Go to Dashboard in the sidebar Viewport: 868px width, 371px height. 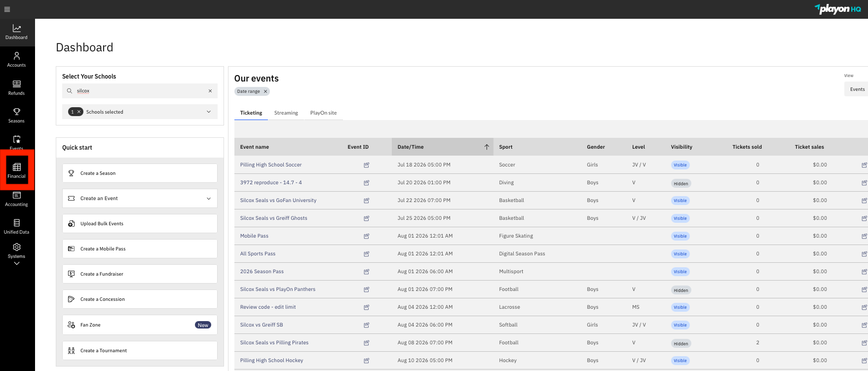(x=17, y=33)
